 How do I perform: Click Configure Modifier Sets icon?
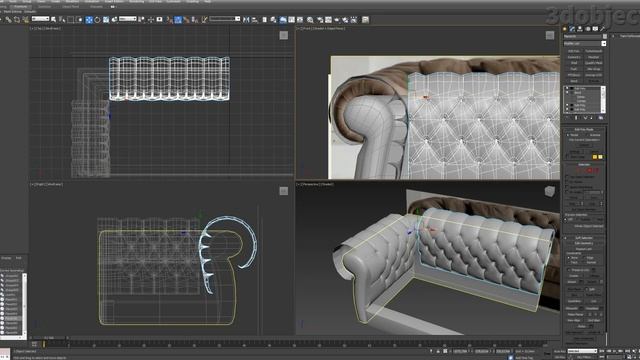(x=601, y=118)
